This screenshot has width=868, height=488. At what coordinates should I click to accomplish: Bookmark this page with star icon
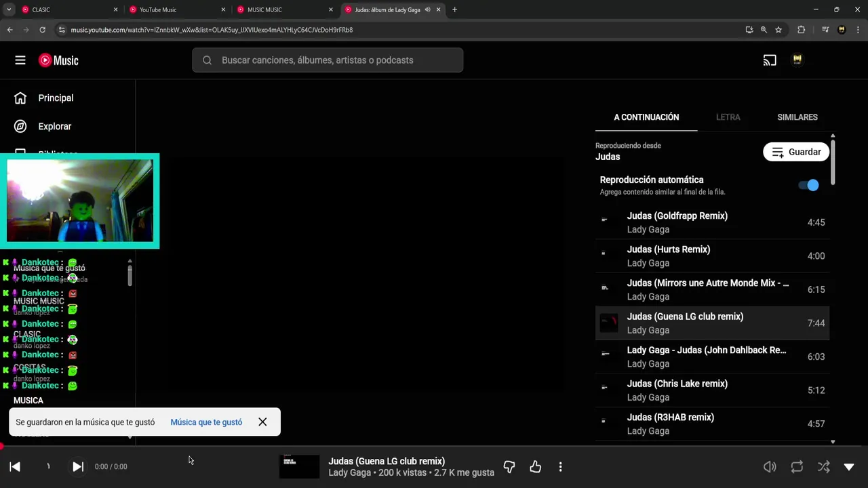click(x=778, y=30)
